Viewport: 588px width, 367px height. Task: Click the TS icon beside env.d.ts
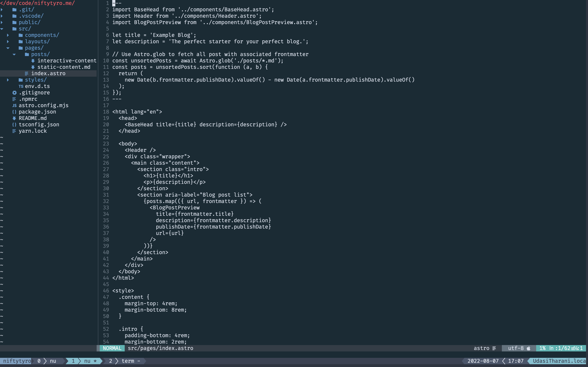click(21, 86)
